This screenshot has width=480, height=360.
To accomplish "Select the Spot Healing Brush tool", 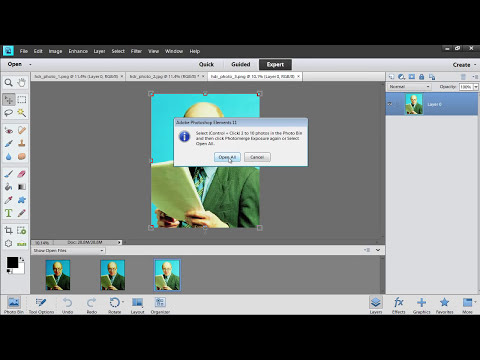I will pos(22,130).
